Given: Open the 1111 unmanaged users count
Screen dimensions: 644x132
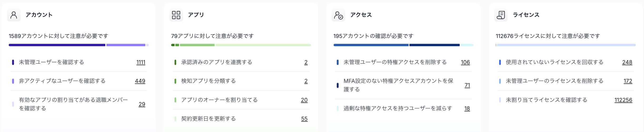Looking at the screenshot, I should (x=141, y=62).
